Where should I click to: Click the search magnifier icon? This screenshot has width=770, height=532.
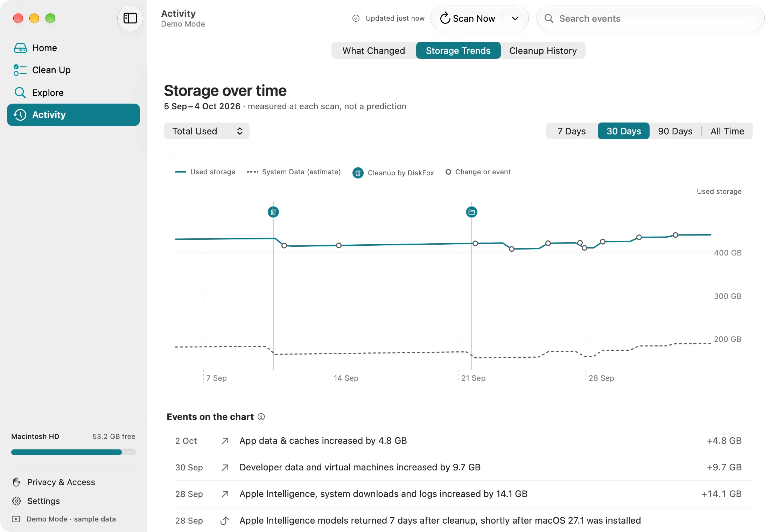549,18
